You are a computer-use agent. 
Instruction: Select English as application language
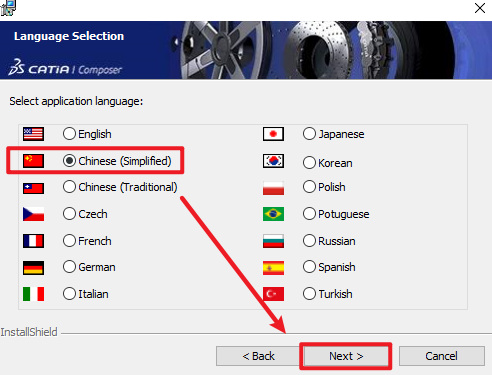click(x=87, y=134)
